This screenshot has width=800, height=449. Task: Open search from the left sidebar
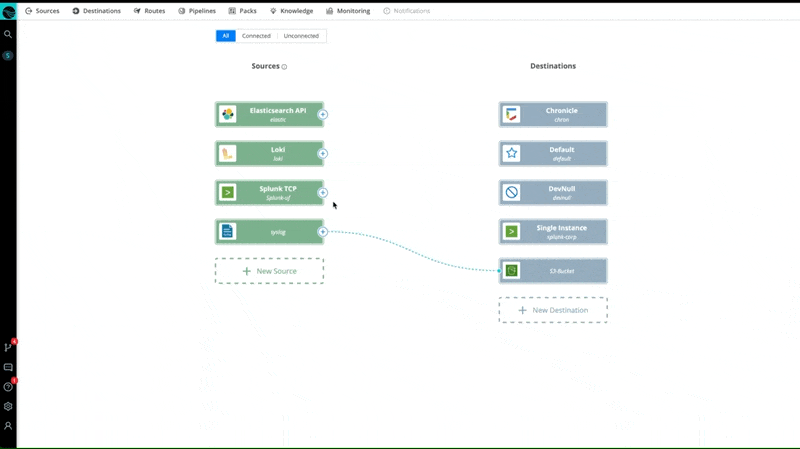pyautogui.click(x=8, y=34)
